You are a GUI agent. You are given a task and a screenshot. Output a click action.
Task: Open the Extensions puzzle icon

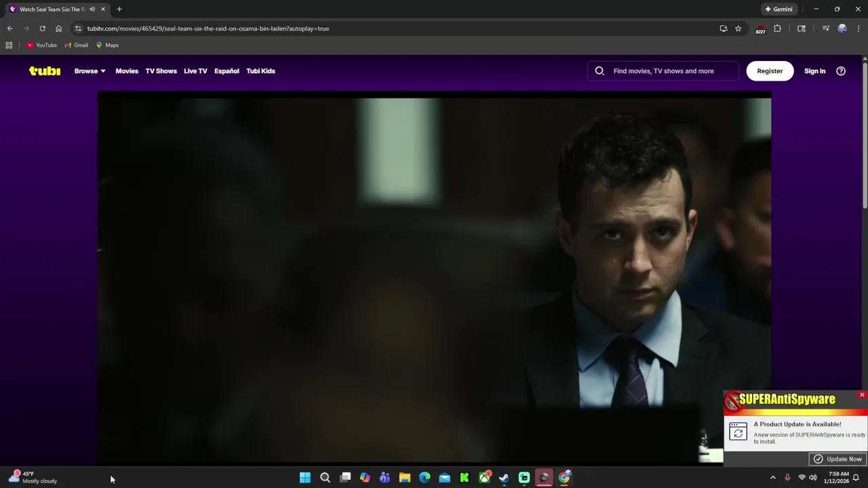click(x=777, y=28)
